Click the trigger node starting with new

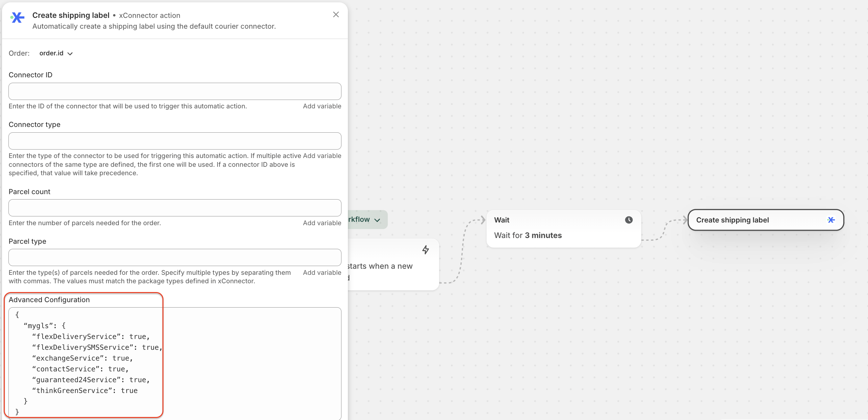(x=392, y=266)
